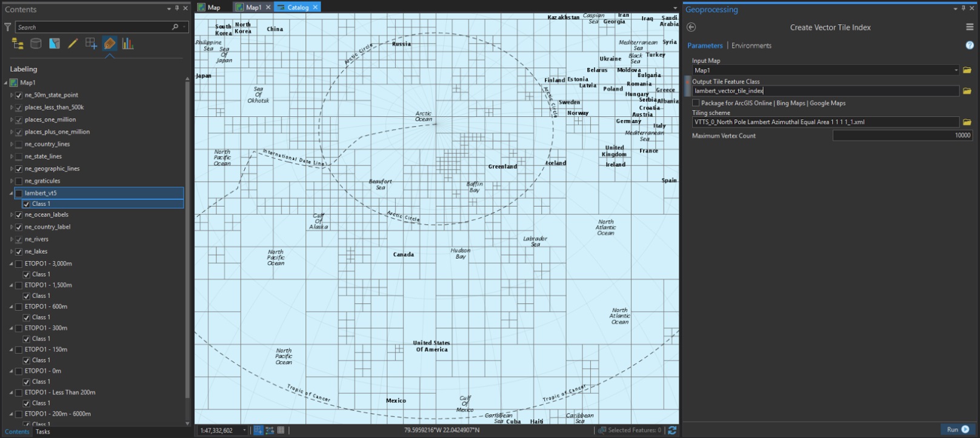The width and height of the screenshot is (980, 438).
Task: Select the List By Labeling tag icon
Action: pos(110,44)
